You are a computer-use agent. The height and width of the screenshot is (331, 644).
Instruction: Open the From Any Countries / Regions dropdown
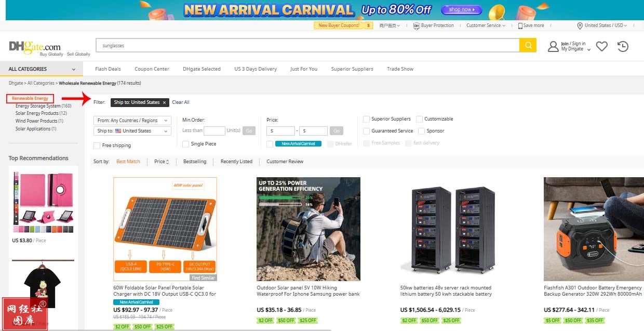click(132, 121)
